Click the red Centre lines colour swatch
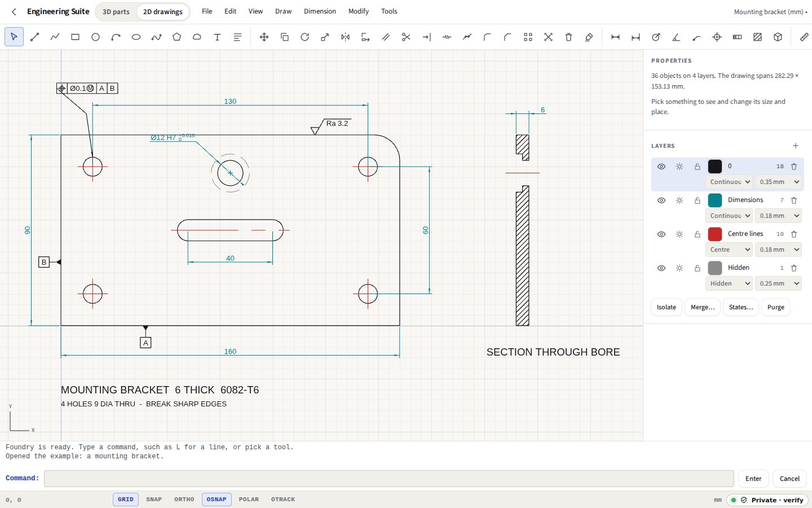Screen dimensions: 812x508 tap(715, 234)
